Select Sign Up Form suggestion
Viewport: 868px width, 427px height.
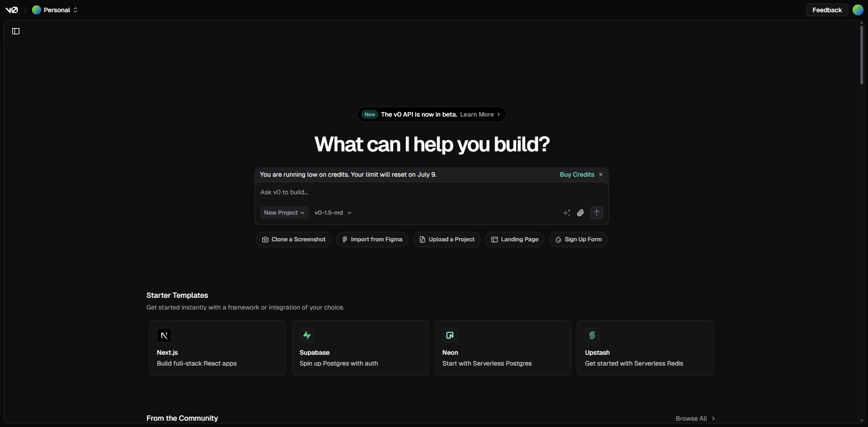(578, 239)
